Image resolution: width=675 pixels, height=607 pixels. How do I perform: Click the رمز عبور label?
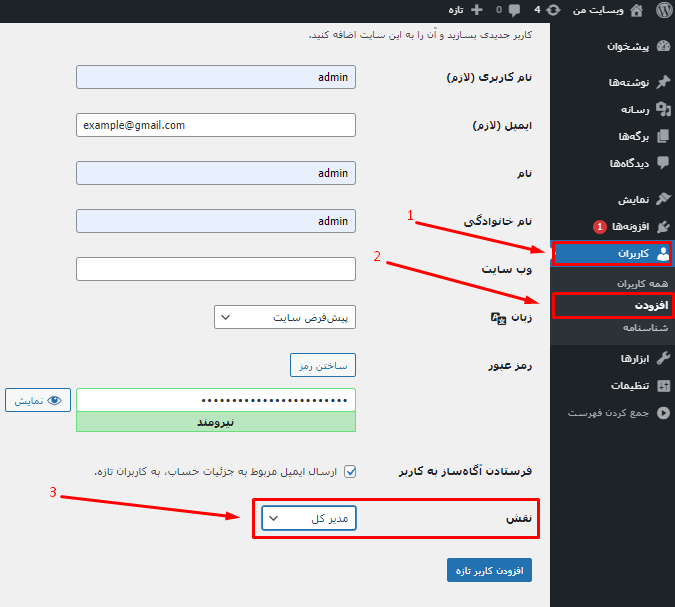[x=510, y=366]
